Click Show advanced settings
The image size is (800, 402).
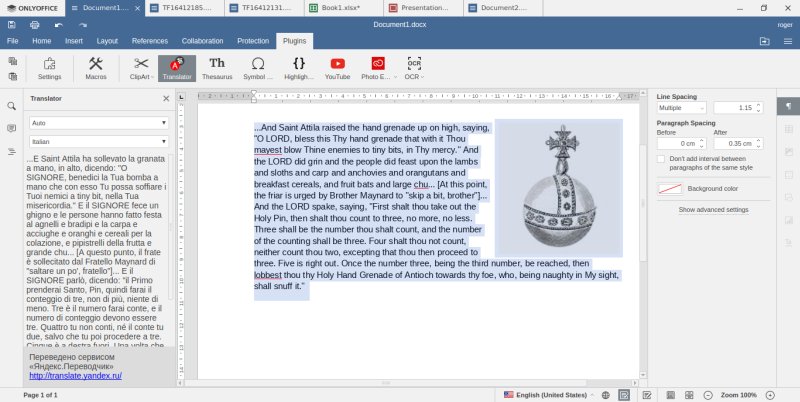coord(713,210)
